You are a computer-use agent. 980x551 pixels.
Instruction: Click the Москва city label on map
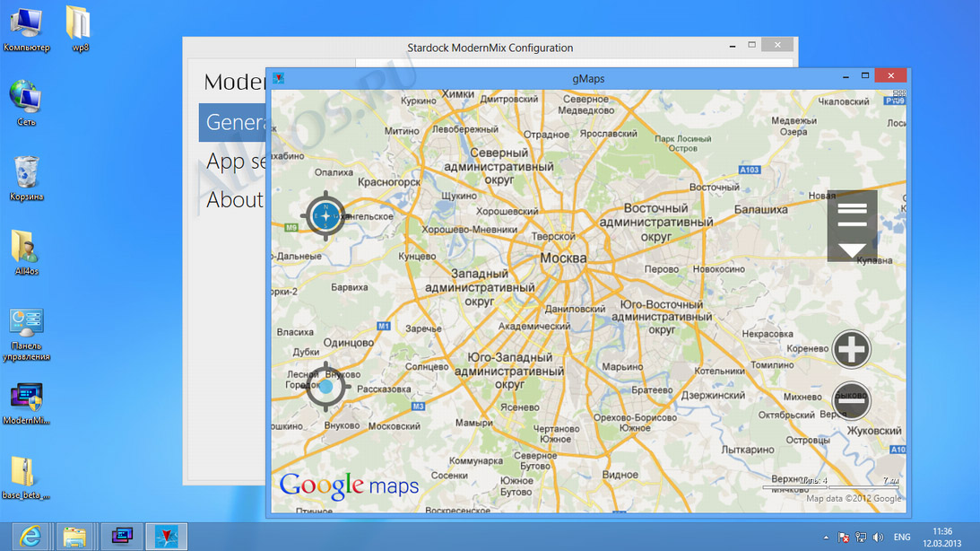[563, 258]
